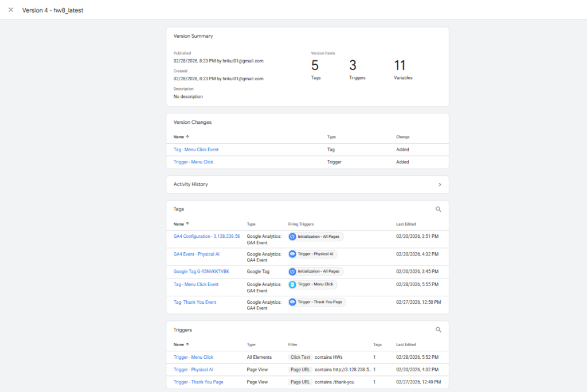
Task: Open Tag - Menu Click Event in Version Changes
Action: pyautogui.click(x=196, y=150)
